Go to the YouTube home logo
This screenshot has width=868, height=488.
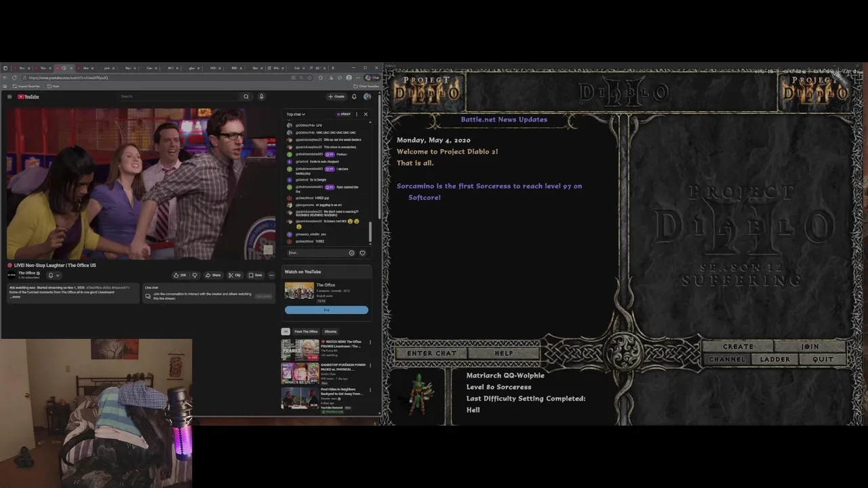28,97
